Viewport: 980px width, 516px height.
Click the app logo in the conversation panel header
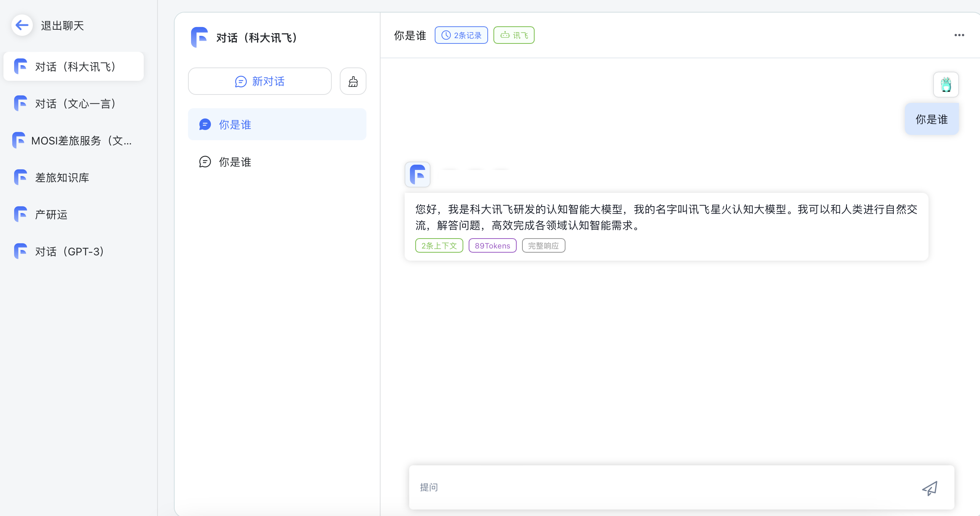pyautogui.click(x=199, y=37)
